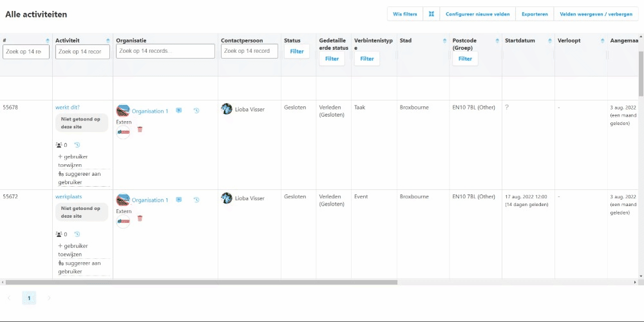644x322 pixels.
Task: Open the Verbintenistype filter
Action: [367, 59]
